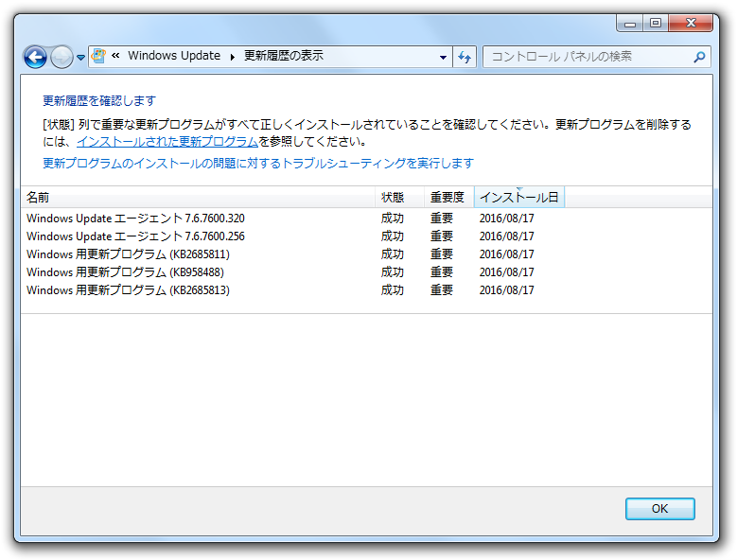Click the search magnifier icon

(699, 57)
